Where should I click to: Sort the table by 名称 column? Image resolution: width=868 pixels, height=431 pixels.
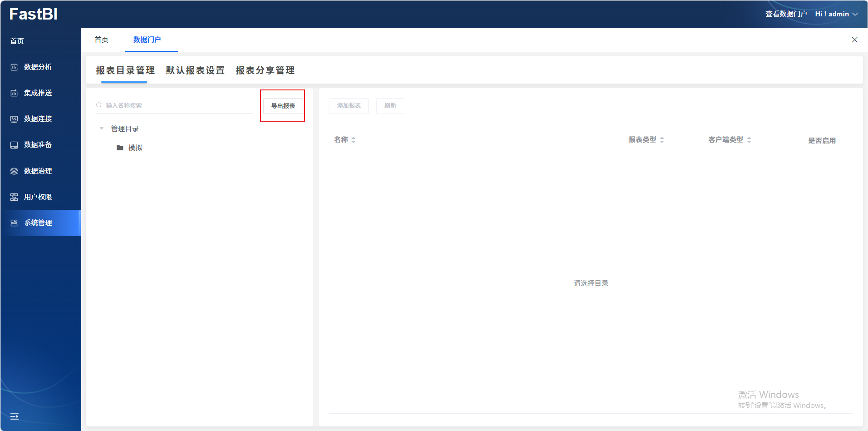click(x=353, y=140)
